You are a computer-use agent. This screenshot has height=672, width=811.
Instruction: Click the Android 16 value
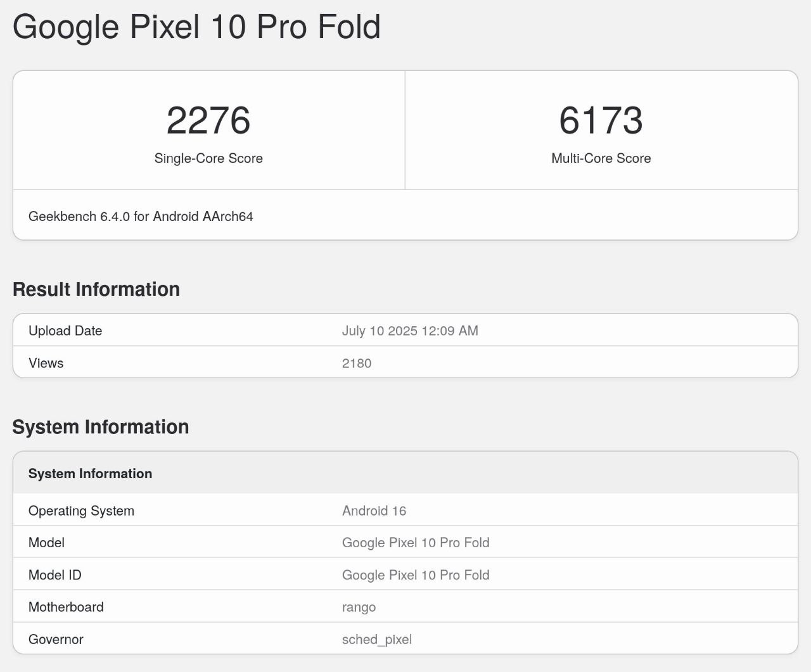point(374,511)
